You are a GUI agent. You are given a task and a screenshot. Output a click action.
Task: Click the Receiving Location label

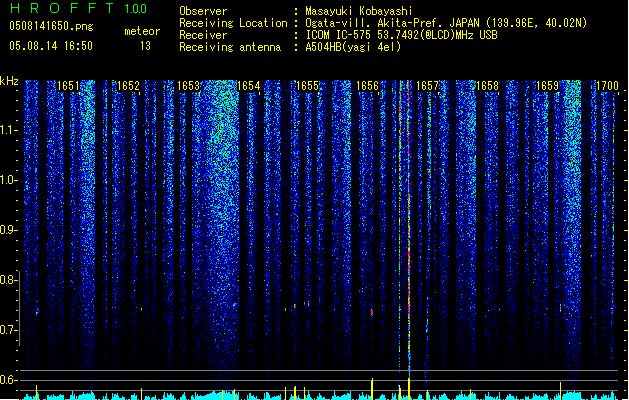pos(233,23)
